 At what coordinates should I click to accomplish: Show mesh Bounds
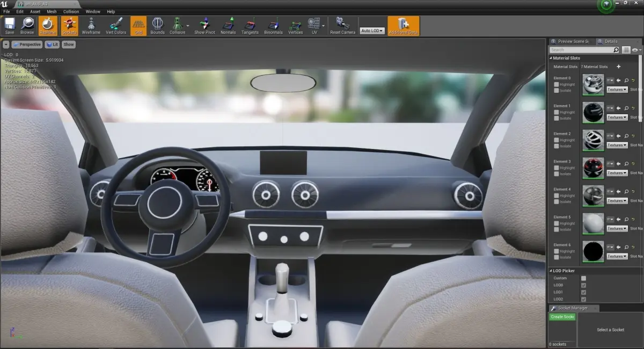click(x=158, y=26)
